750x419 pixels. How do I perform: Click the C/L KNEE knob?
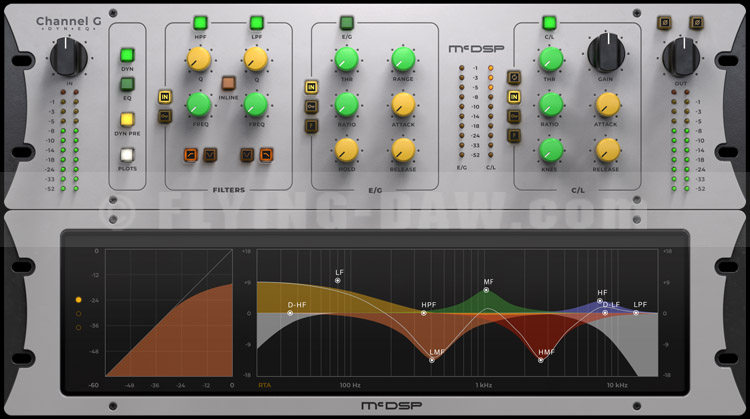click(x=551, y=150)
